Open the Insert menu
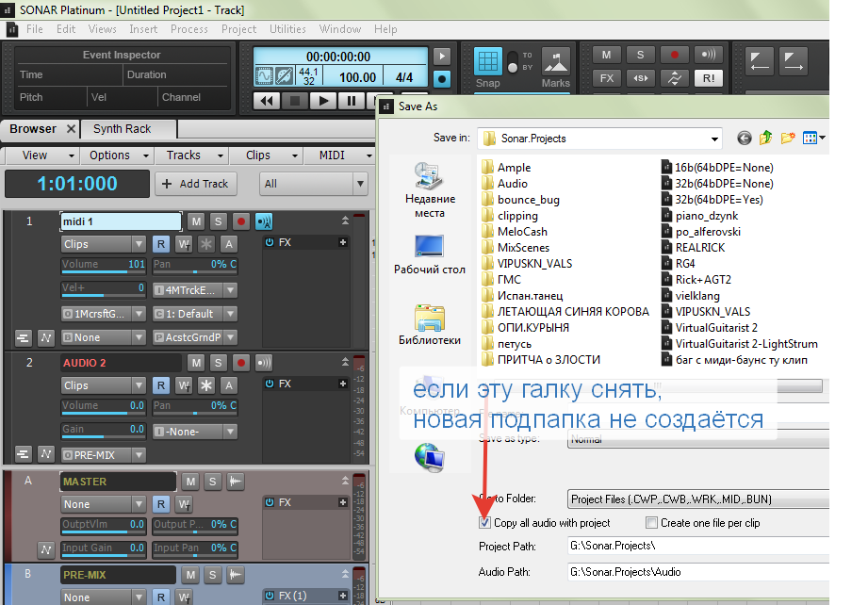Image resolution: width=868 pixels, height=605 pixels. 143,29
